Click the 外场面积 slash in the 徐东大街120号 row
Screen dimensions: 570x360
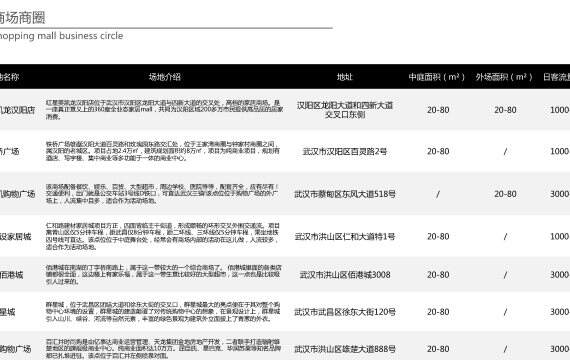505,312
